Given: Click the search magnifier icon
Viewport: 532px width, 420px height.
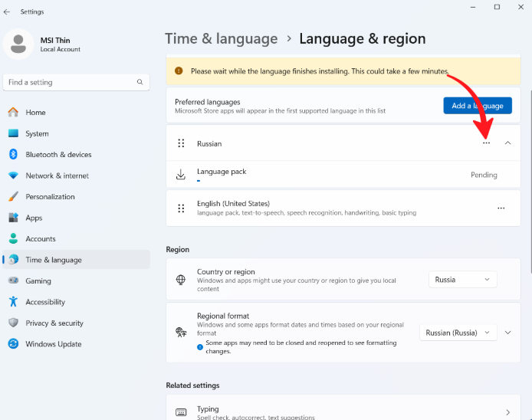Looking at the screenshot, I should pyautogui.click(x=140, y=82).
